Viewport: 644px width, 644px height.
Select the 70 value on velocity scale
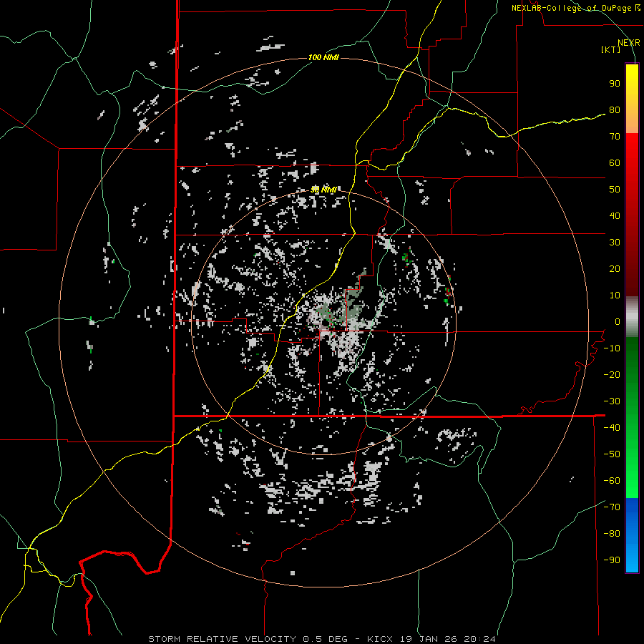tap(615, 137)
